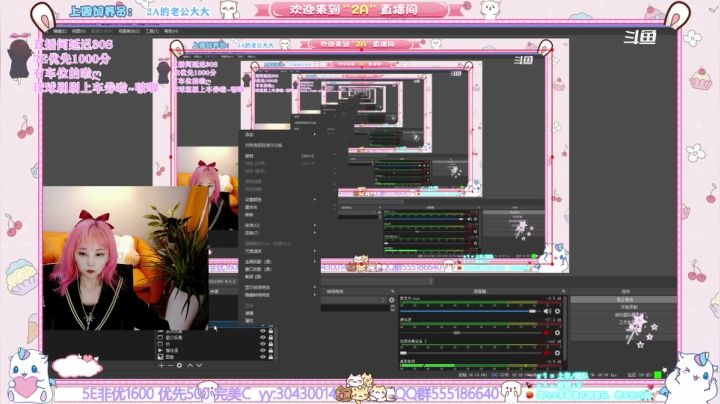Hide the 媒体源 source
Viewport: 720px width, 404px height.
coord(263,350)
